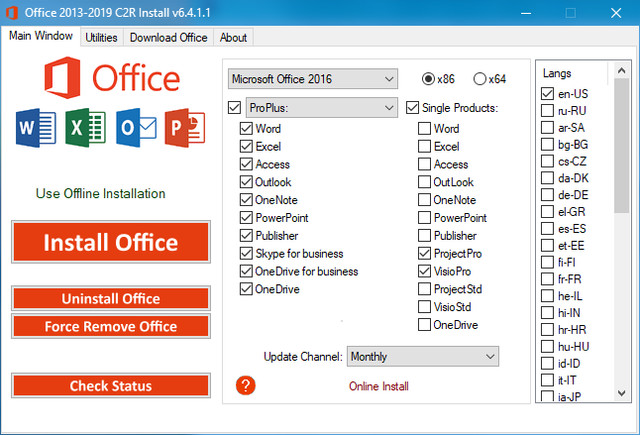
Task: Open the Update Channel Monthly dropdown
Action: pos(421,356)
